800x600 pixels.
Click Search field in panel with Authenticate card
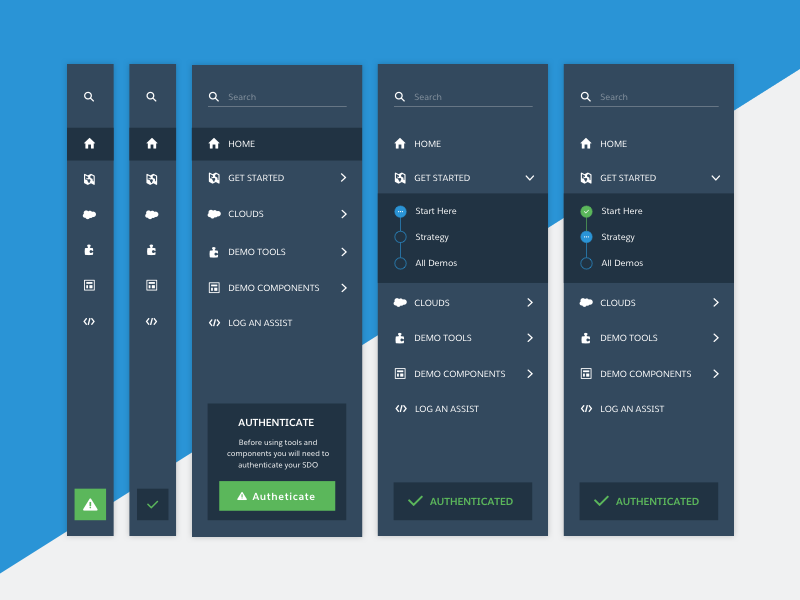(277, 97)
